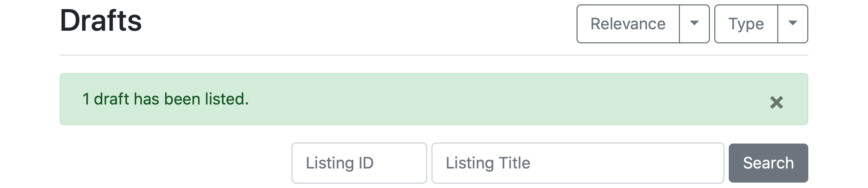Dismiss the green draft listed alert

click(x=776, y=102)
